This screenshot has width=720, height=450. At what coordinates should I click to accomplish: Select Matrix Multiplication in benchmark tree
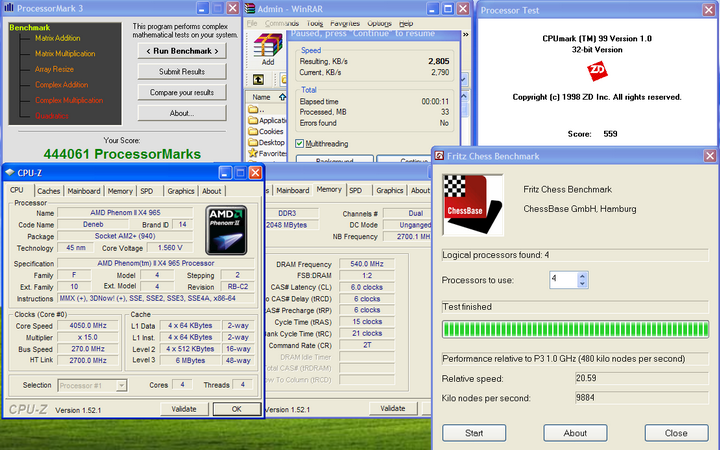point(65,54)
